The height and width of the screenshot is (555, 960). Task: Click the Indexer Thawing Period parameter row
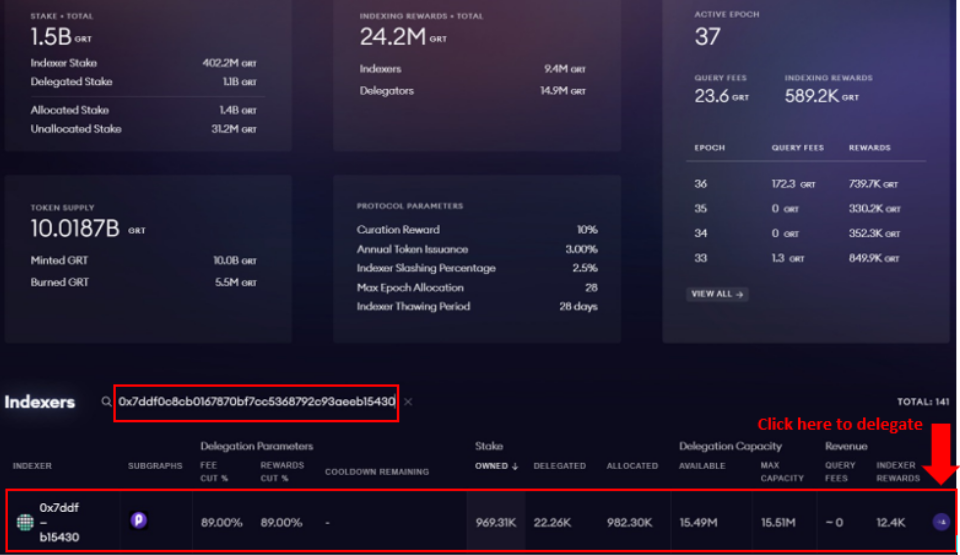click(477, 306)
